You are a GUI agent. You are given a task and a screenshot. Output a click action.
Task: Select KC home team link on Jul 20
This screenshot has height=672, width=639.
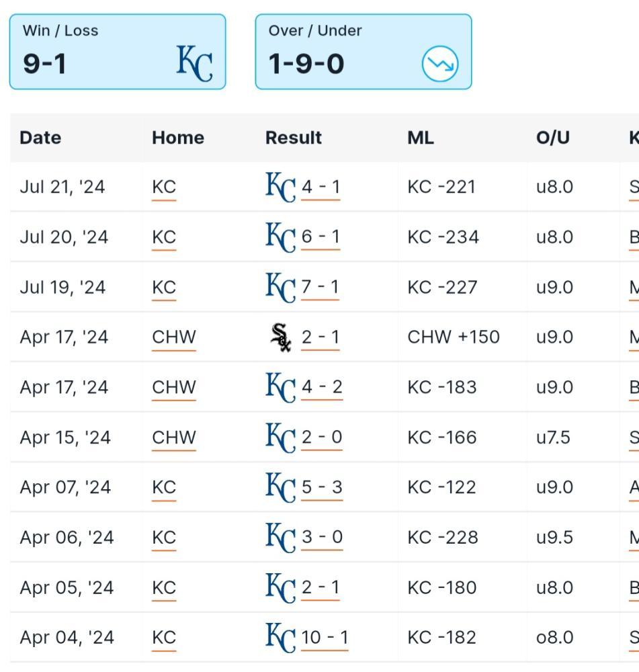164,237
